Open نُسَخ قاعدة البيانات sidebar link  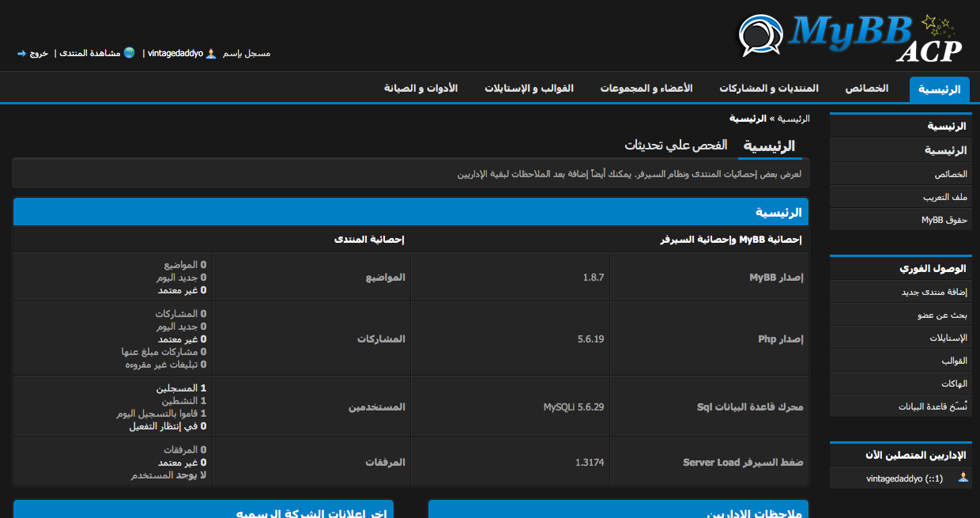click(x=933, y=406)
